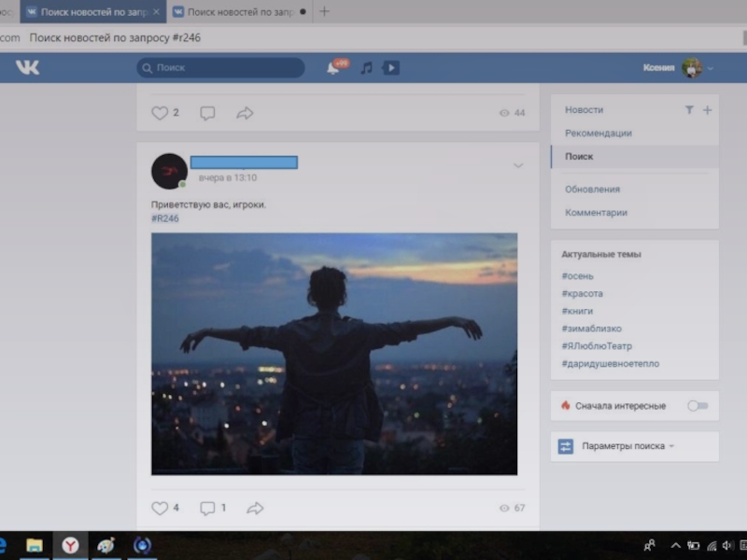Click the VK logo in header
This screenshot has height=560, width=747.
click(27, 67)
